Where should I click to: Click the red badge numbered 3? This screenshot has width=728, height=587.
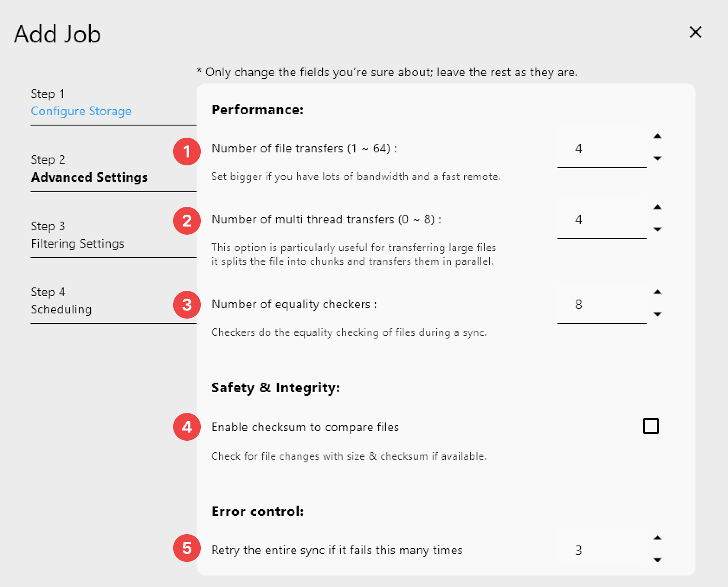click(x=187, y=305)
